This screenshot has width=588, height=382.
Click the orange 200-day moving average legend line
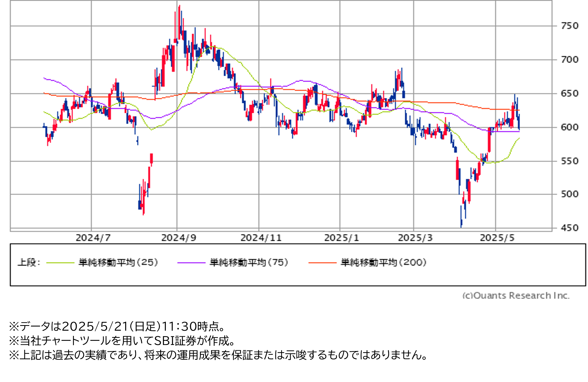pos(322,263)
